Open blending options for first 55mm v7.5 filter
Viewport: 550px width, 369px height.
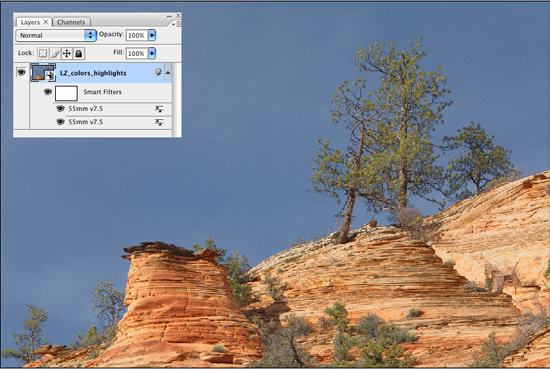159,109
